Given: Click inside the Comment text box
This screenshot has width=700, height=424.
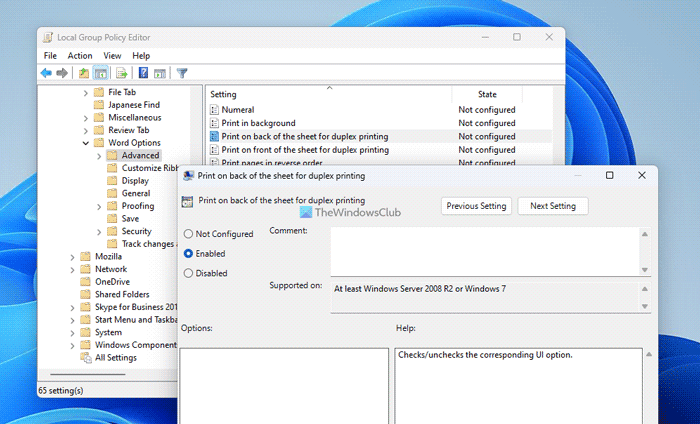Looking at the screenshot, I should 485,251.
